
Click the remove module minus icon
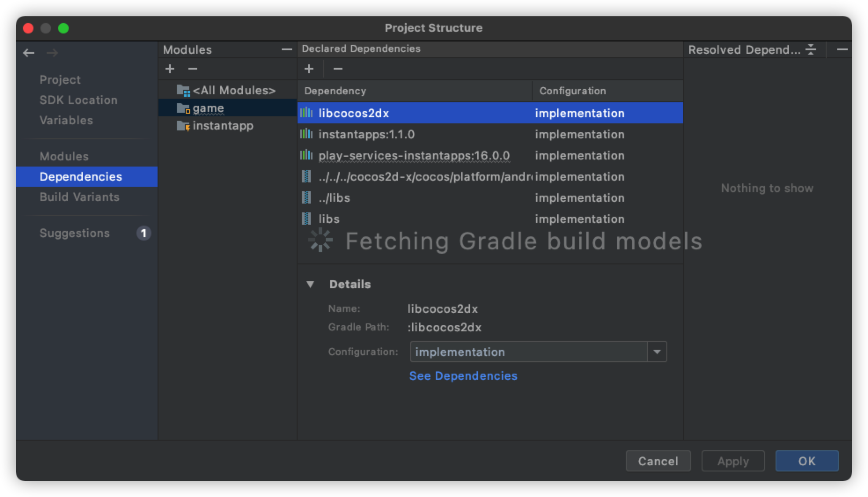(193, 69)
